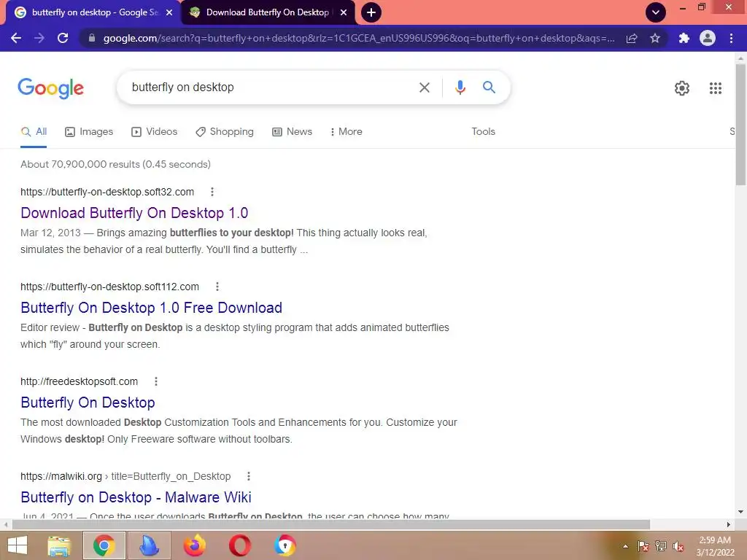The image size is (747, 560).
Task: View site information padlock icon
Action: pyautogui.click(x=92, y=38)
